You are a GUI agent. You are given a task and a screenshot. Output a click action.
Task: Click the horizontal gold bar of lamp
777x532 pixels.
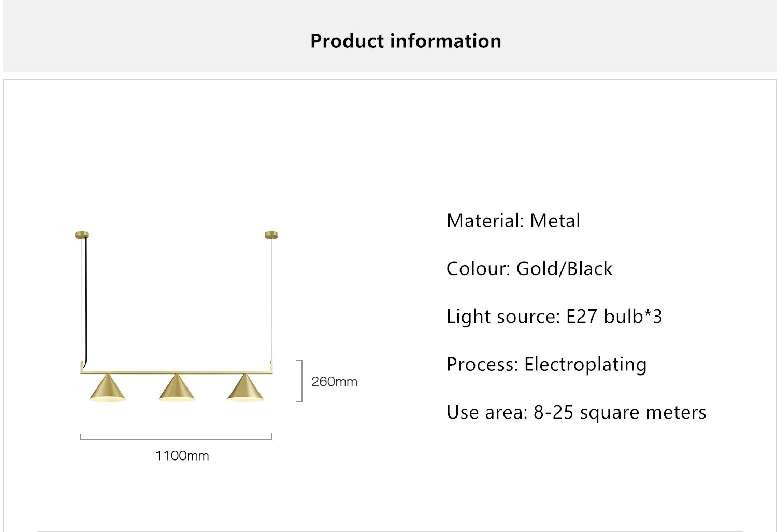point(176,372)
